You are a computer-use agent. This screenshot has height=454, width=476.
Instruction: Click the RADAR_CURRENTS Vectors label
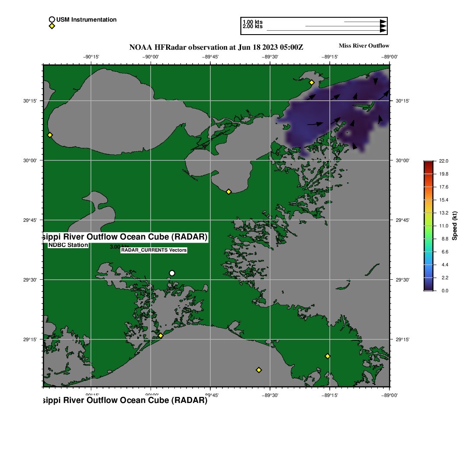point(154,250)
